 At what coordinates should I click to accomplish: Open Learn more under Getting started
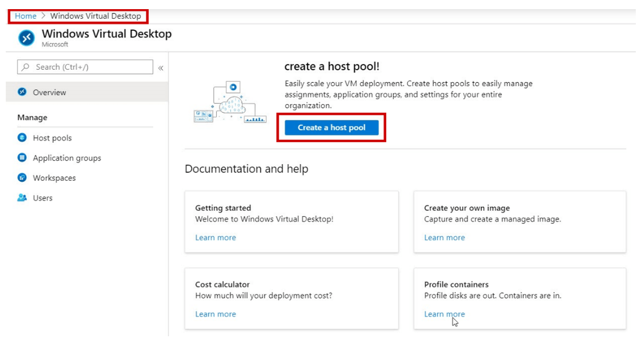(215, 238)
